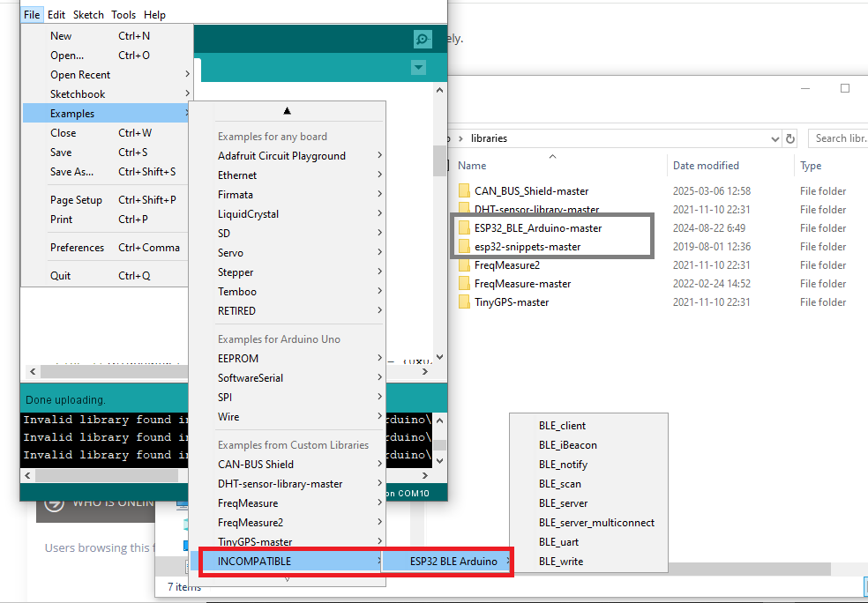Open the CAN-BUS Shield examples submenu
This screenshot has width=868, height=603.
288,464
